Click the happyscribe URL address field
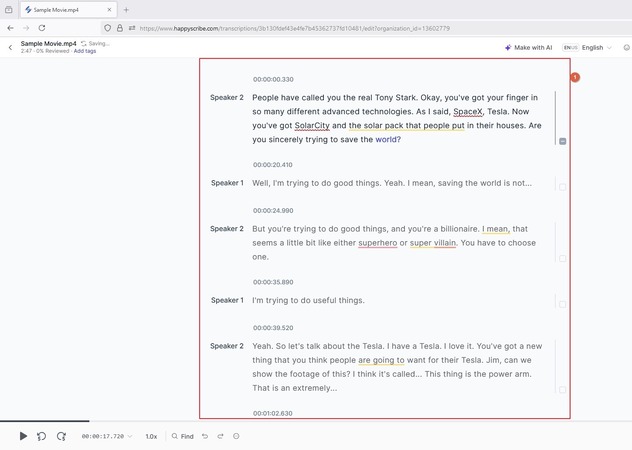The height and width of the screenshot is (450, 632). click(x=295, y=28)
